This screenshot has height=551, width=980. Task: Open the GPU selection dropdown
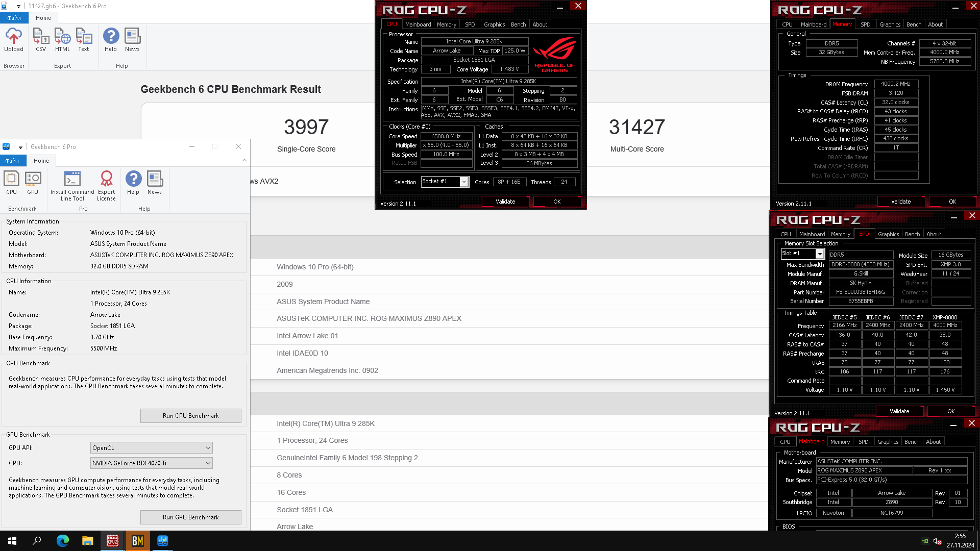pyautogui.click(x=152, y=463)
